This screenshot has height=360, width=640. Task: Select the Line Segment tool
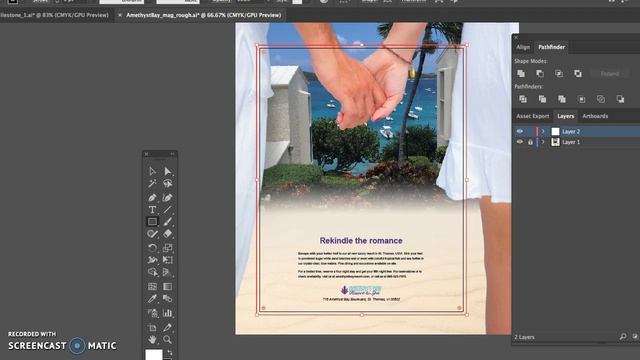167,210
